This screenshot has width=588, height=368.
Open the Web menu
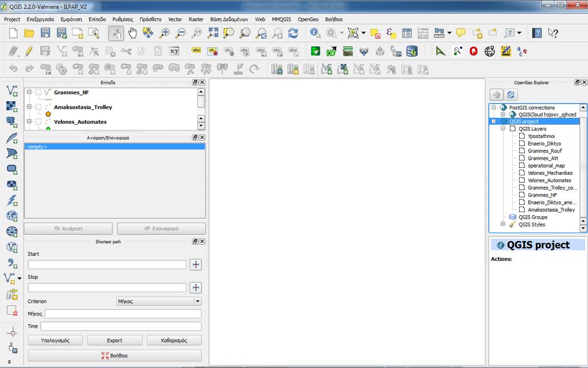click(260, 19)
